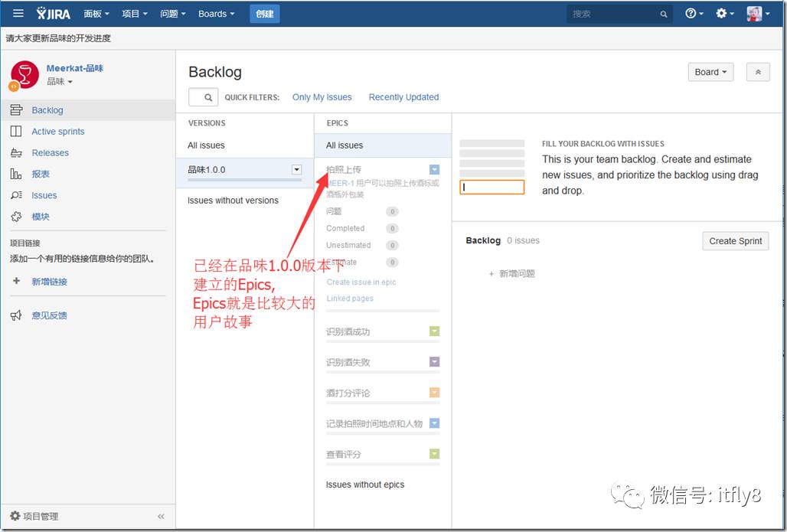Click the 新增链接 link
The height and width of the screenshot is (532, 787).
(49, 282)
